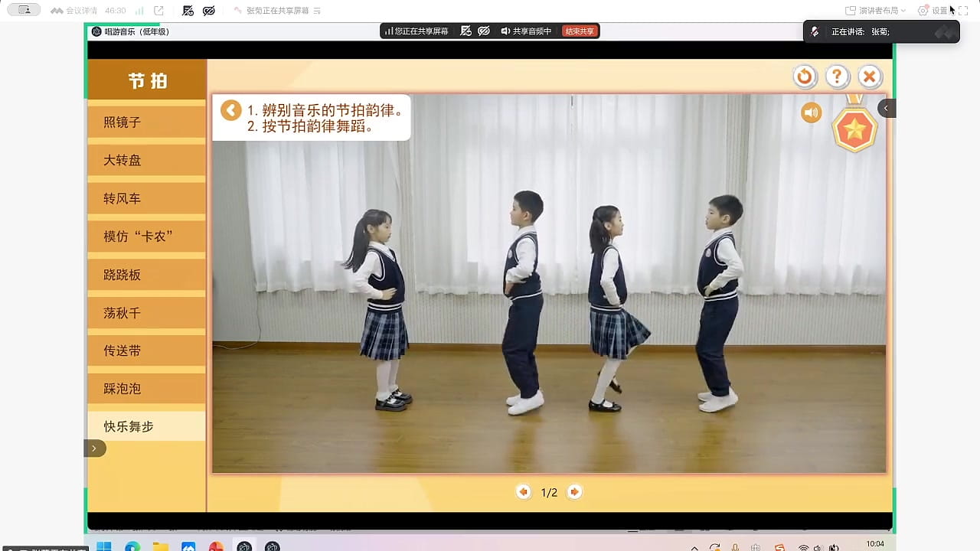Click the screen icon at top-left corner
The width and height of the screenshot is (980, 551).
24,10
